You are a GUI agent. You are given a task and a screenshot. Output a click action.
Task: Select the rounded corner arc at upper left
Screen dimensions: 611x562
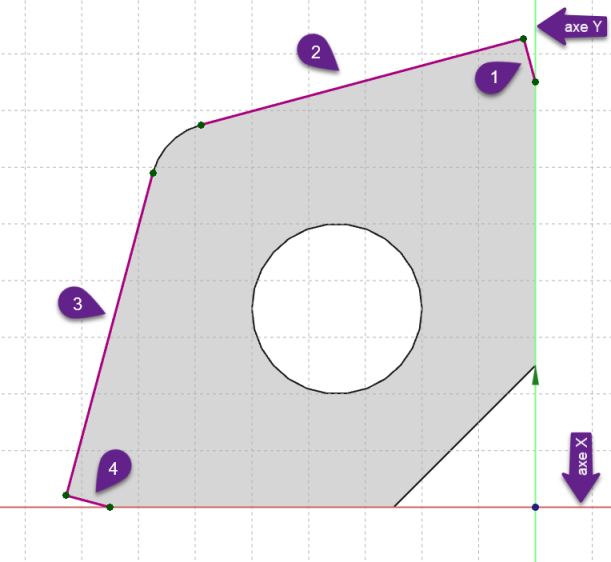tap(170, 141)
